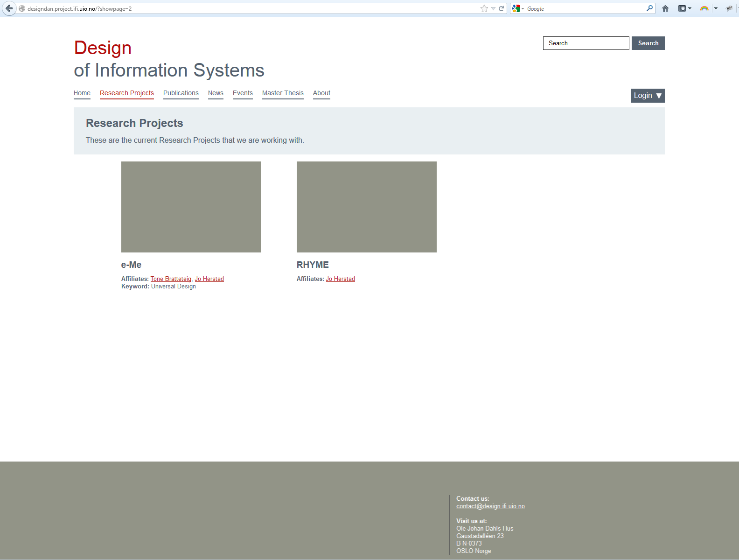Screen dimensions: 739x560
Task: Click the site identity globe icon
Action: [x=22, y=8]
